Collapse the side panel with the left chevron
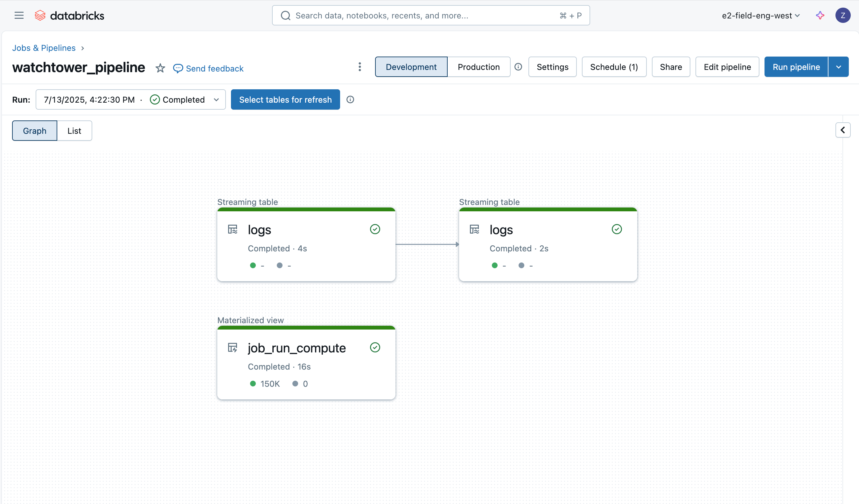 (843, 130)
